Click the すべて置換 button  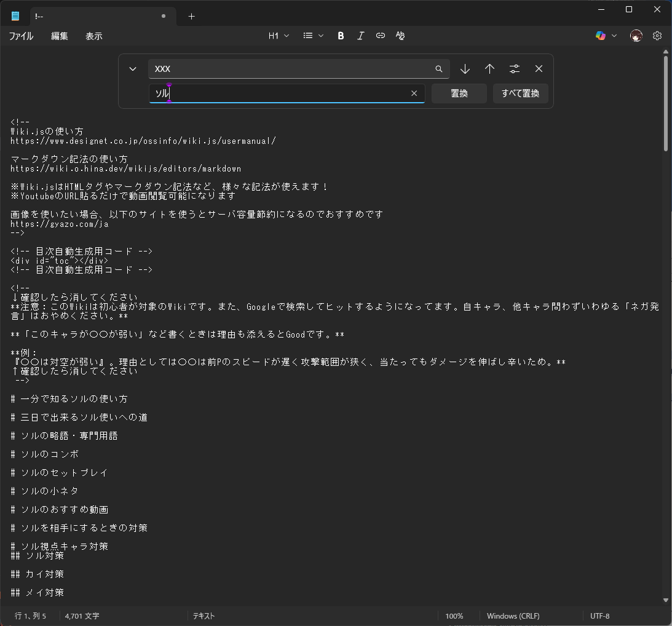click(520, 93)
